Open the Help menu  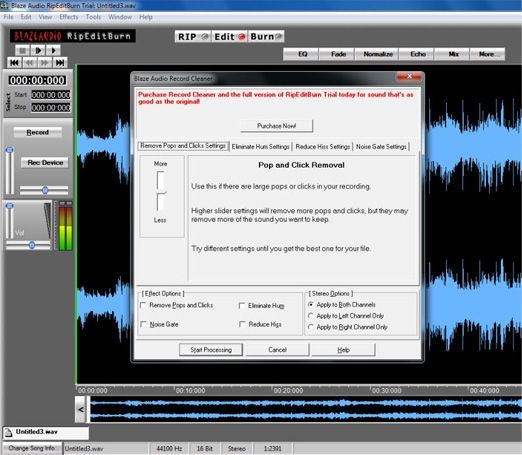pyautogui.click(x=146, y=17)
